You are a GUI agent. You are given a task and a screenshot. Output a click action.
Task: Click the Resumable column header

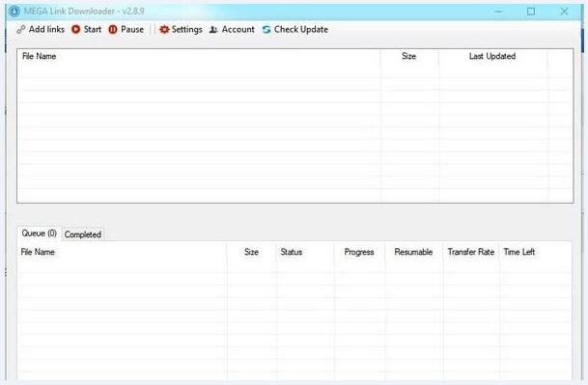(x=413, y=252)
